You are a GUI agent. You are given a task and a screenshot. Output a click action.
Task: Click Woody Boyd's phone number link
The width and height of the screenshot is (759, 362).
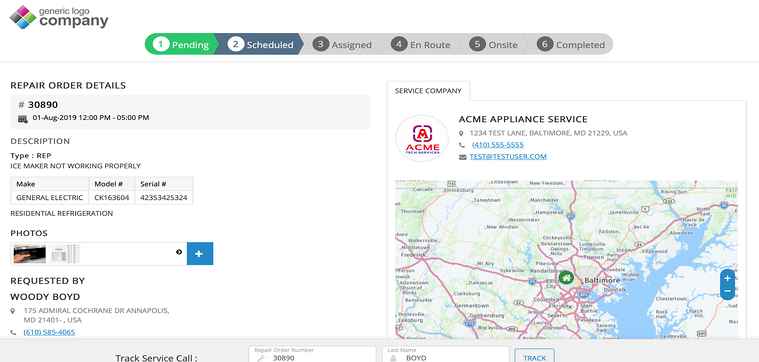(x=49, y=332)
